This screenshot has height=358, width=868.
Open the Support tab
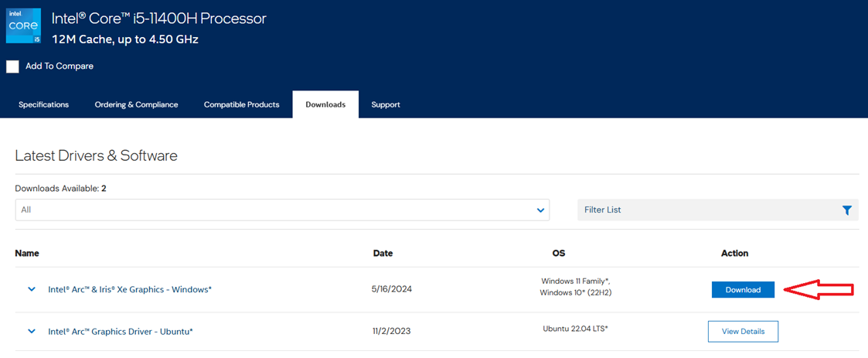tap(386, 104)
